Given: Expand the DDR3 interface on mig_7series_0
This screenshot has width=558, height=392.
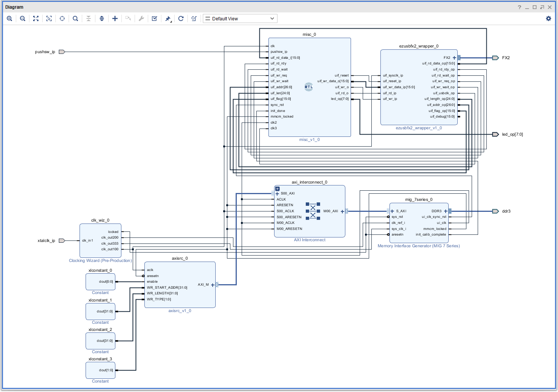Looking at the screenshot, I should click(x=446, y=211).
